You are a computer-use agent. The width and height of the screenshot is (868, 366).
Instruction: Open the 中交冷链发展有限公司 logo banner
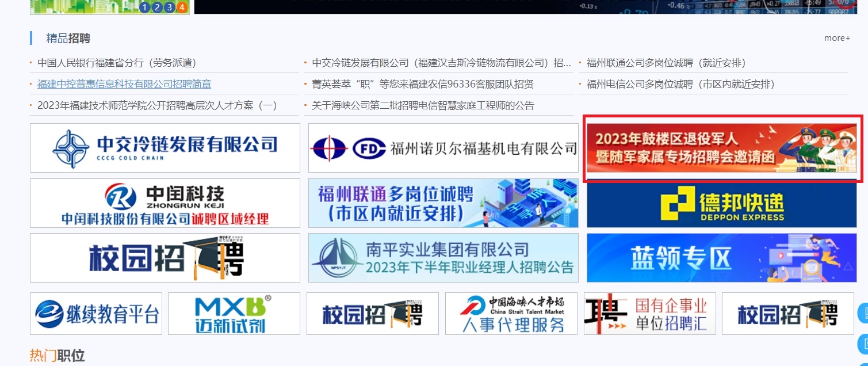tap(165, 148)
